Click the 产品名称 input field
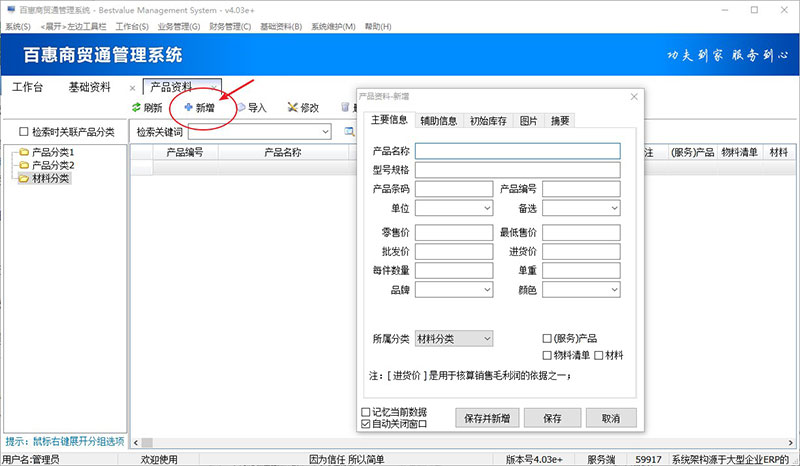Image resolution: width=800 pixels, height=466 pixels. point(518,151)
